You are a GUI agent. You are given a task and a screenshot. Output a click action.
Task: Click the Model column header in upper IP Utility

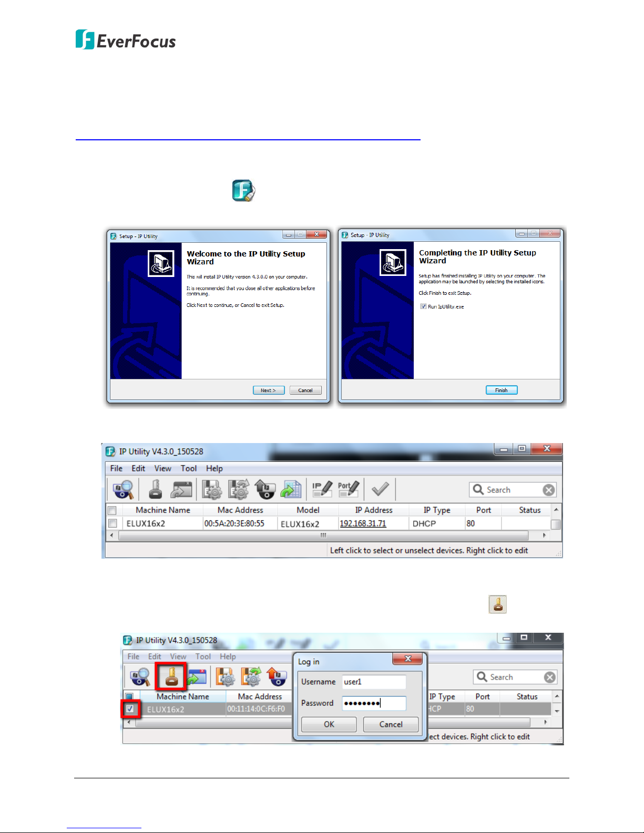point(308,510)
